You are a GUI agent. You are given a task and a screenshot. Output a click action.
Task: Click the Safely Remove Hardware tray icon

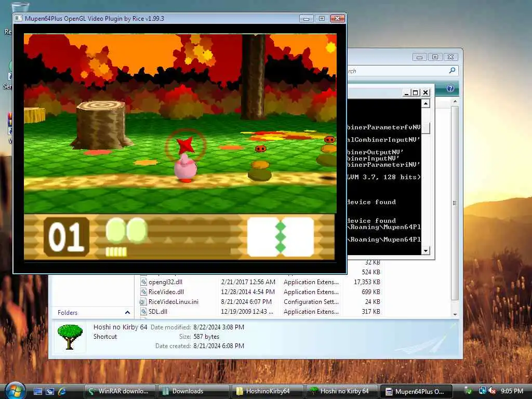coord(468,391)
